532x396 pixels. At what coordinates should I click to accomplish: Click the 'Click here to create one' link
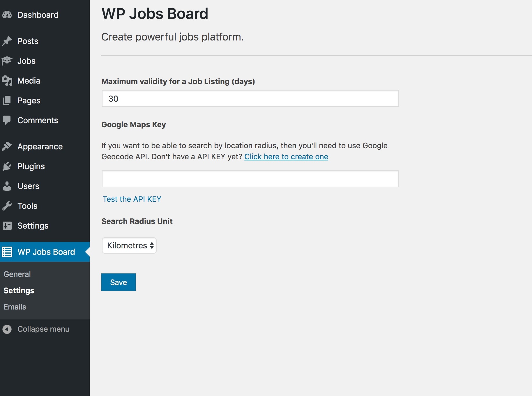click(x=286, y=157)
